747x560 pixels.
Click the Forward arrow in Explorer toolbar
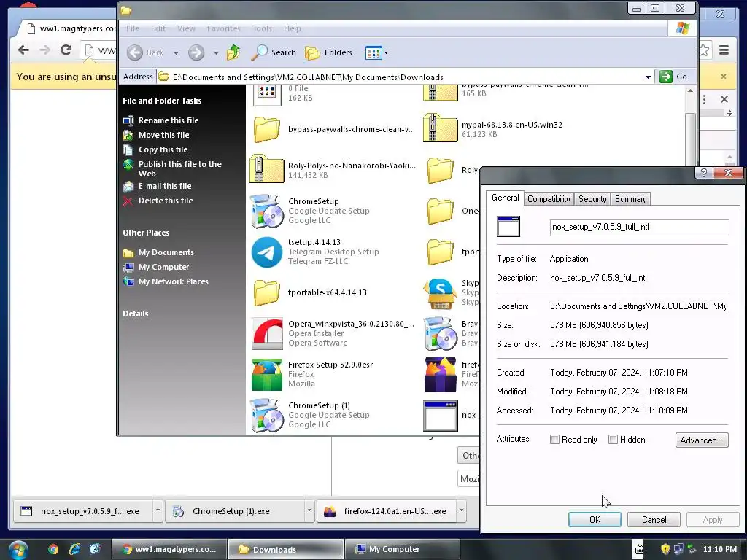(196, 52)
